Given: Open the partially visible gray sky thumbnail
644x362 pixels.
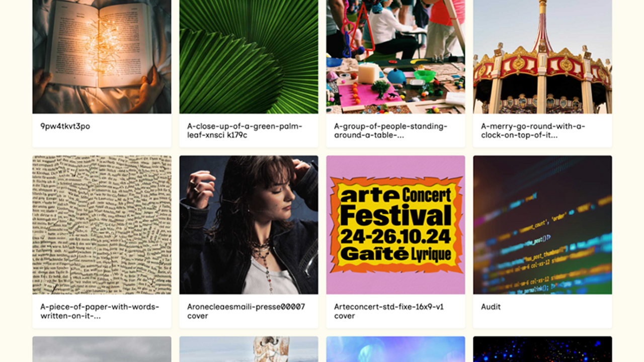Looking at the screenshot, I should pos(102,349).
